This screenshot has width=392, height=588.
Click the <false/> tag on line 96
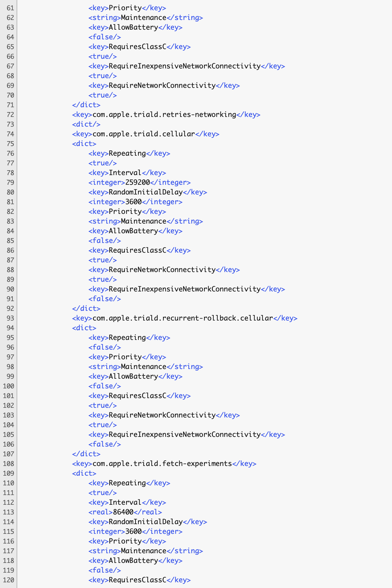105,347
